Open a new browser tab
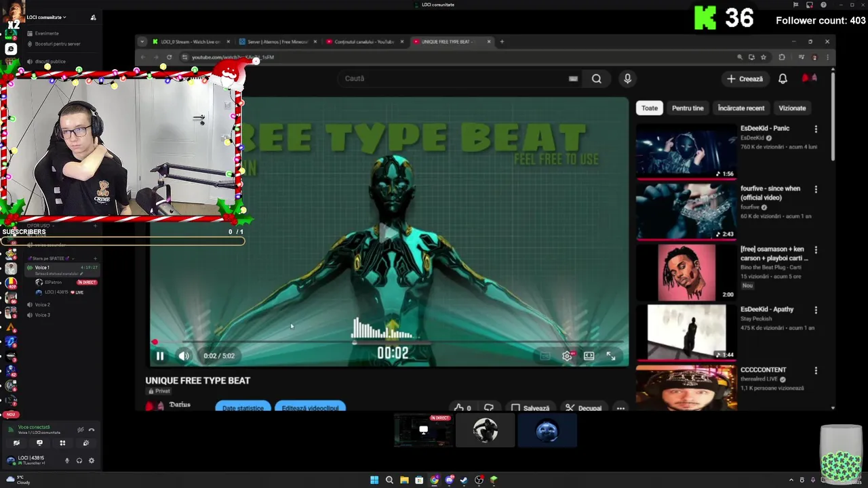The height and width of the screenshot is (488, 868). (x=502, y=41)
